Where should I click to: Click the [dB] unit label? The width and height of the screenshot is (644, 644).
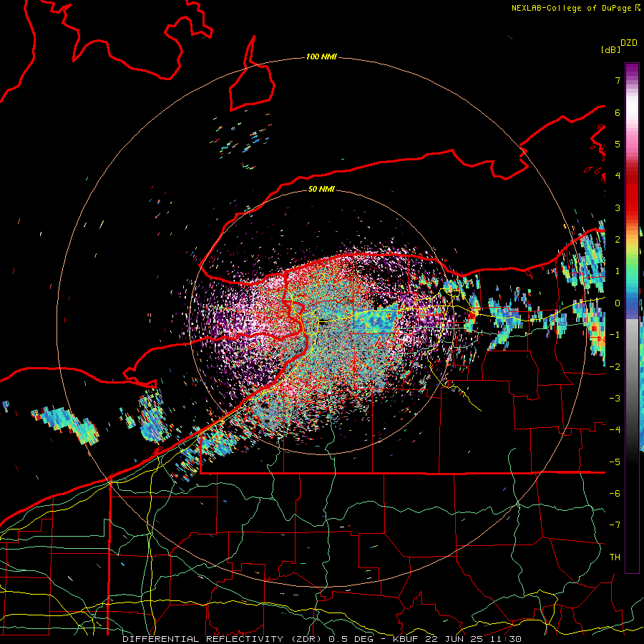pos(610,49)
